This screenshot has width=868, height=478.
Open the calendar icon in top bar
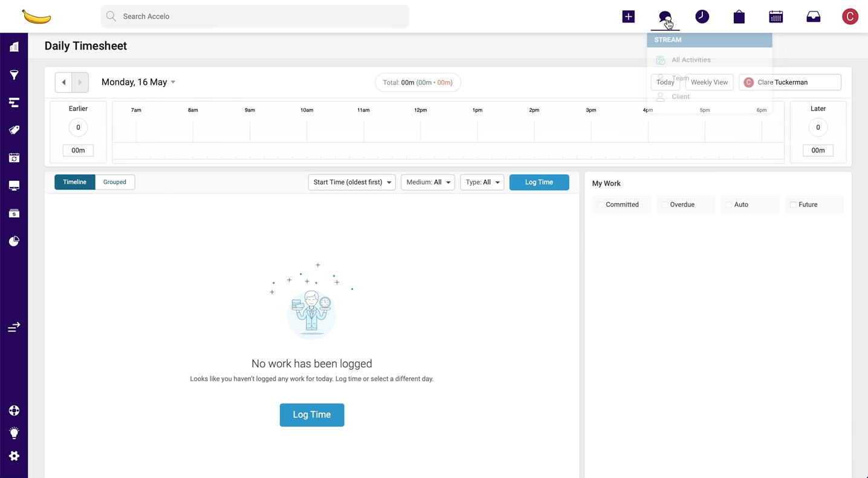coord(776,16)
